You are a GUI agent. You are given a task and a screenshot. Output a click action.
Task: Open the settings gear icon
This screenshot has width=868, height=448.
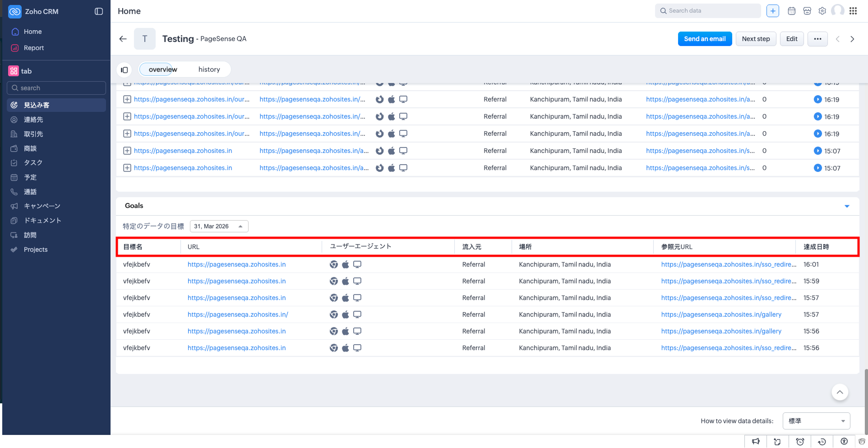tap(822, 11)
